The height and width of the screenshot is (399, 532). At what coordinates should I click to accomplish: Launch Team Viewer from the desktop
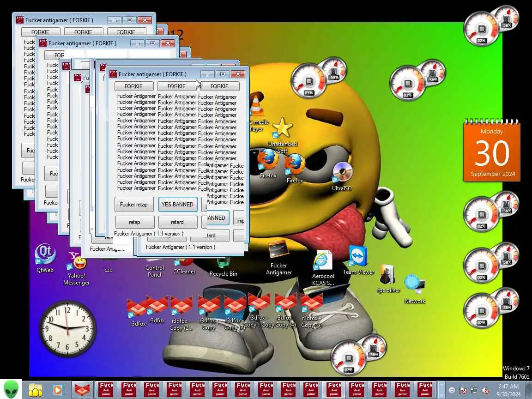click(x=358, y=260)
